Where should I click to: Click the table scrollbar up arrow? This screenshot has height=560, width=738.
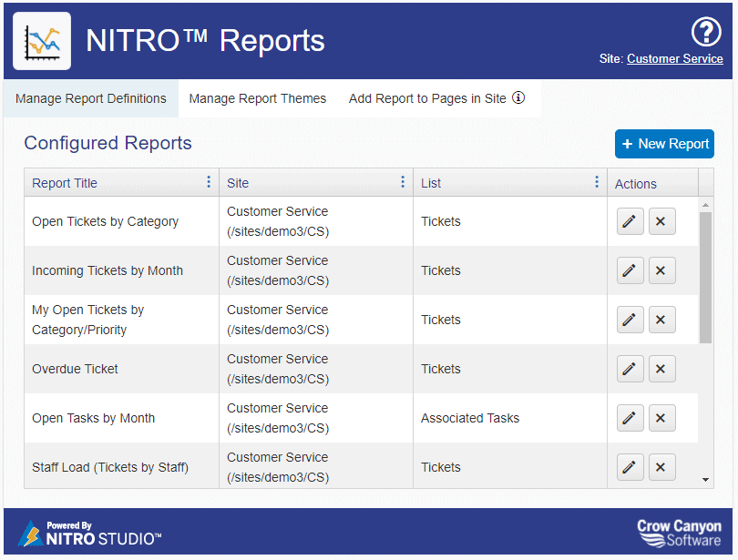click(705, 205)
